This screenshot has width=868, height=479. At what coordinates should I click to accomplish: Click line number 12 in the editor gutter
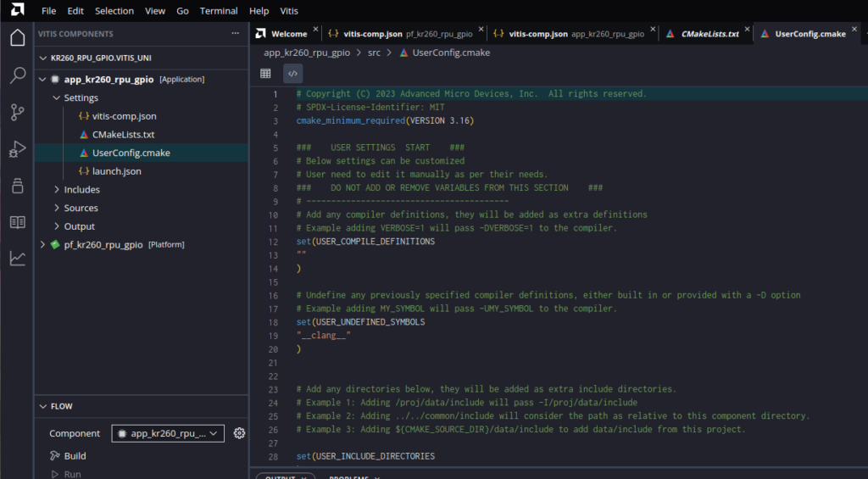[274, 242]
